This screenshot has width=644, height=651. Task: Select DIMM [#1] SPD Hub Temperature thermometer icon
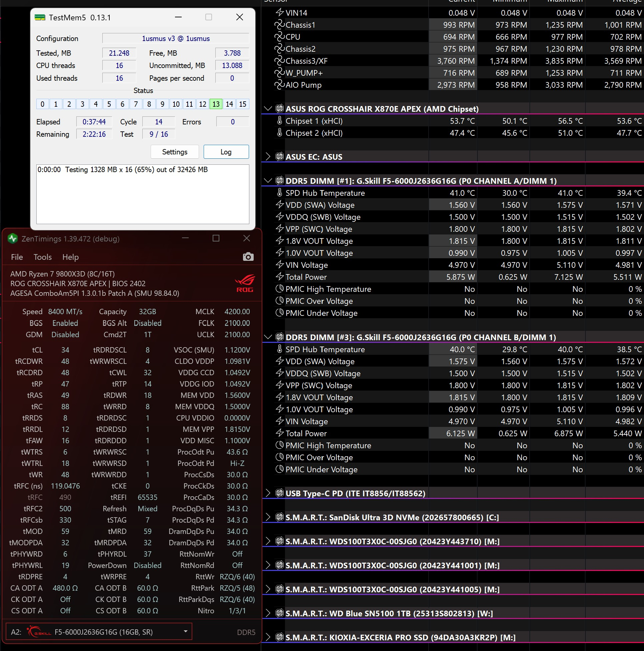tap(279, 193)
